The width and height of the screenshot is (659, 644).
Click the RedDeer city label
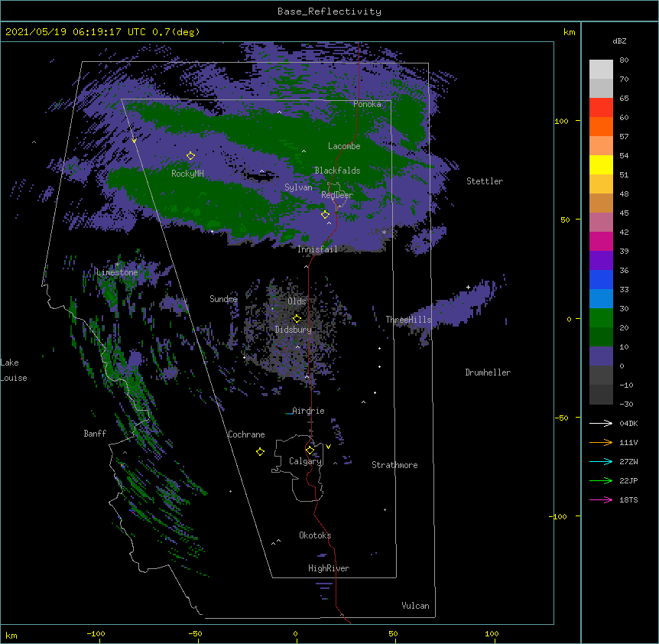(337, 195)
